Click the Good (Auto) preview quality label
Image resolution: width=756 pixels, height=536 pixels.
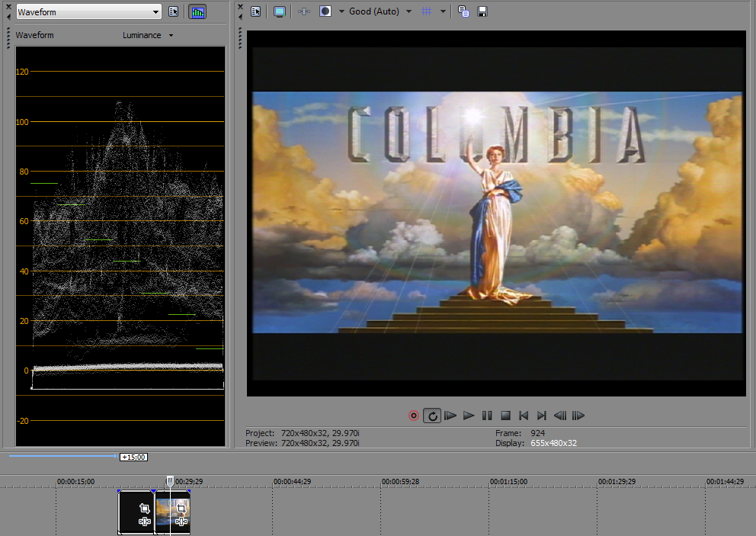coord(373,11)
